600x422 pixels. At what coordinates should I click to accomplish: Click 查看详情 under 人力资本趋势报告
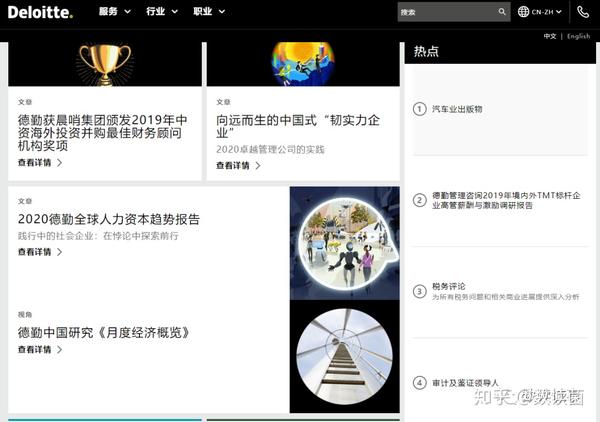click(40, 252)
